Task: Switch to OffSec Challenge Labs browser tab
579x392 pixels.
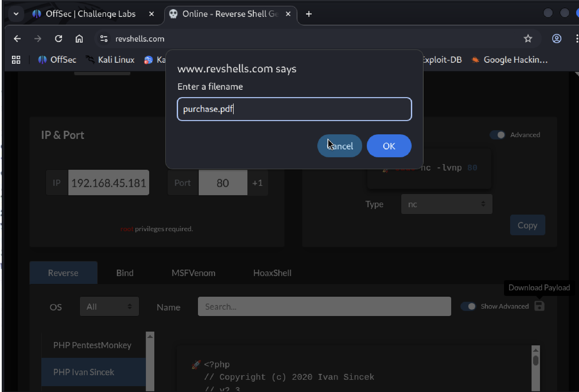Action: [x=91, y=14]
